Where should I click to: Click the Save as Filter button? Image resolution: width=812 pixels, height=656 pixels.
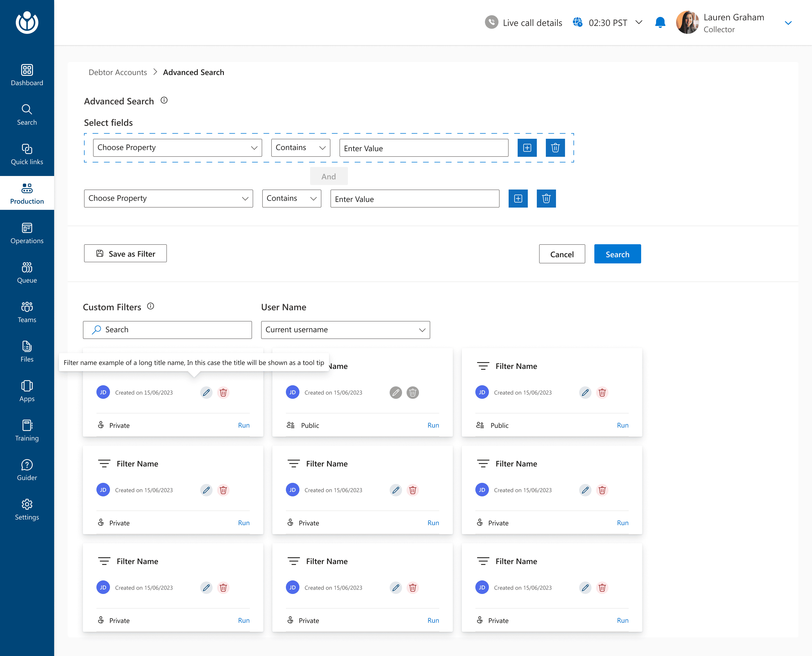125,254
